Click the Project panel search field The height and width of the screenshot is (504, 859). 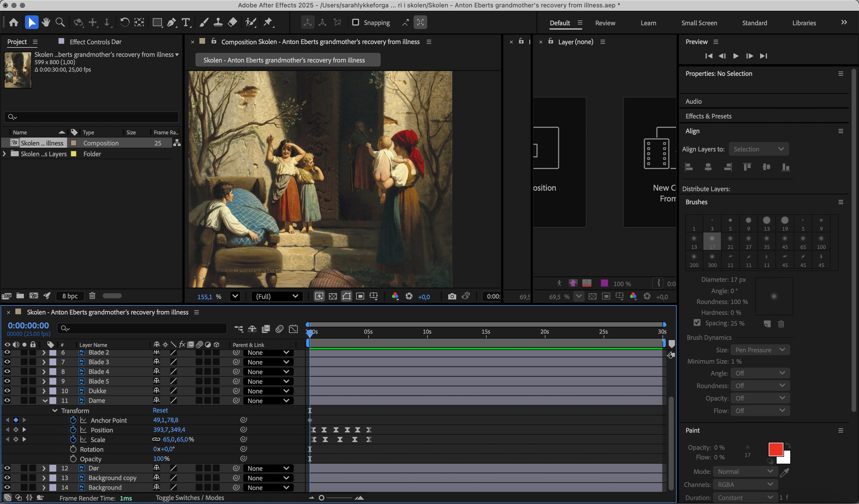pyautogui.click(x=91, y=117)
